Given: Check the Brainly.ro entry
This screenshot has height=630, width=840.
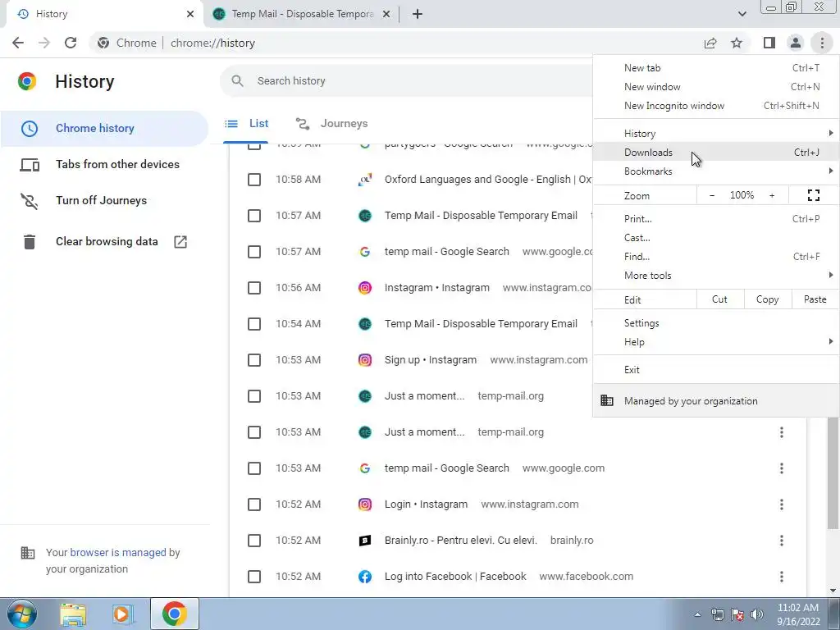Looking at the screenshot, I should (254, 541).
